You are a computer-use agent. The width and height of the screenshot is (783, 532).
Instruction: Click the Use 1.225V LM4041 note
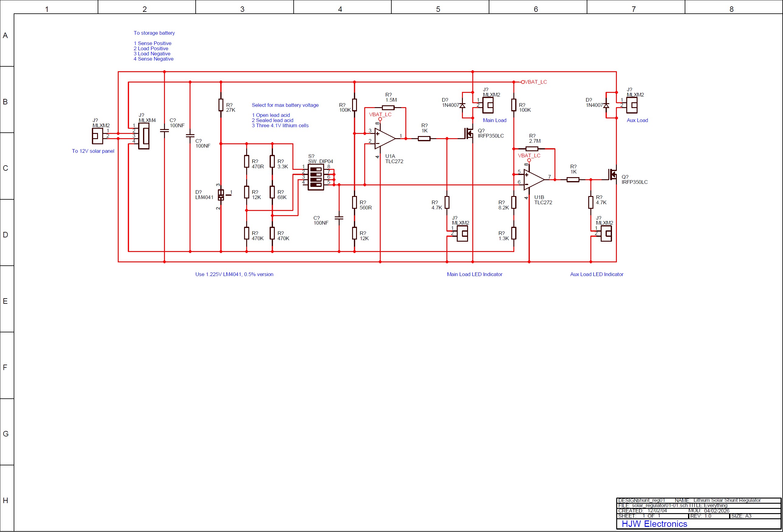(234, 274)
